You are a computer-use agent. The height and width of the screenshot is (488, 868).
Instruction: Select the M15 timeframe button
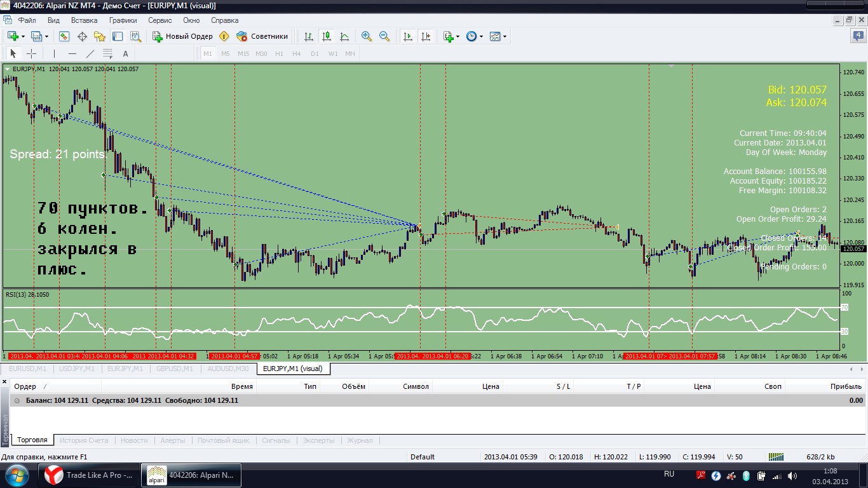pyautogui.click(x=243, y=53)
